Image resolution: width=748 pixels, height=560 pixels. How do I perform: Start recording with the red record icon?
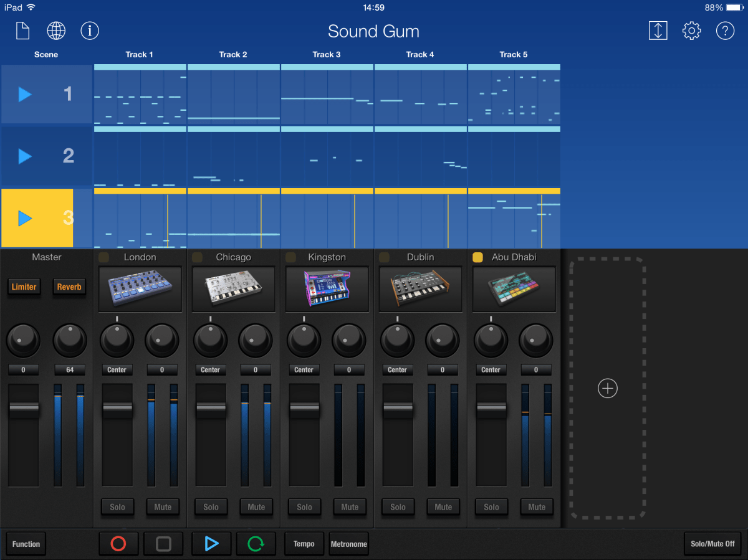[118, 543]
